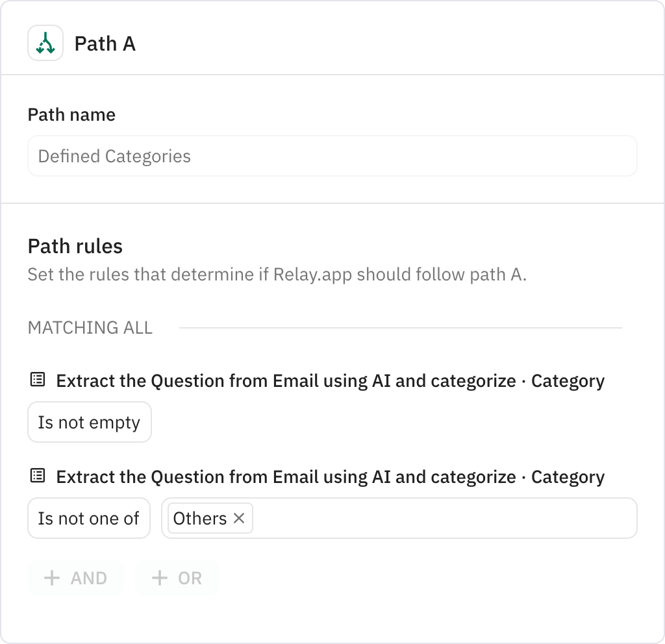Click the Path A branch icon

pos(45,43)
